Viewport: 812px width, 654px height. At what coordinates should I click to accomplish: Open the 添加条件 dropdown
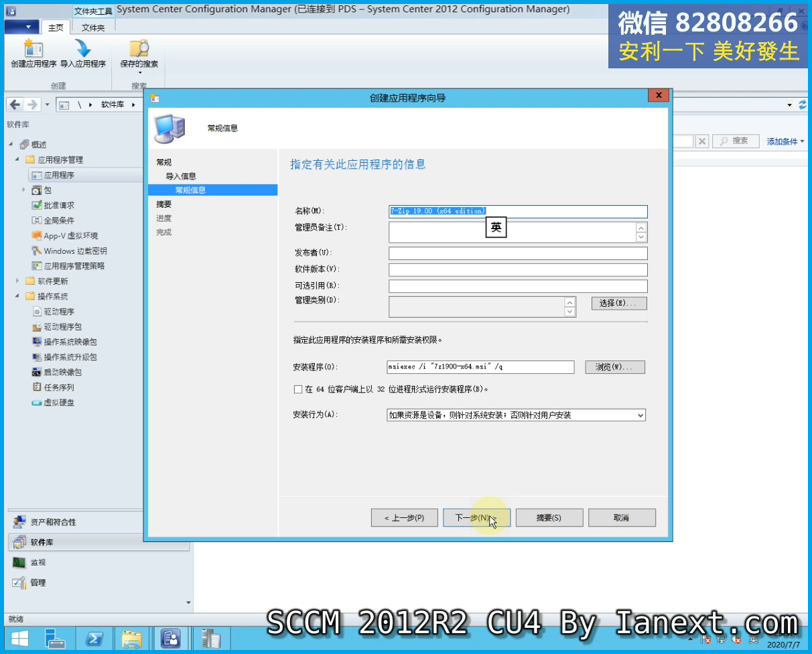point(785,141)
